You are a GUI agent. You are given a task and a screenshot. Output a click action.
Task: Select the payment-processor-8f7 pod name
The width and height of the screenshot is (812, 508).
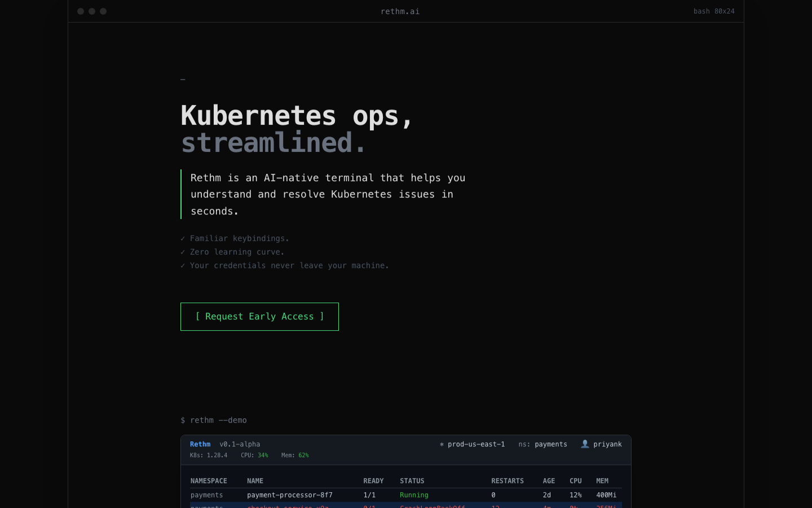pyautogui.click(x=290, y=495)
